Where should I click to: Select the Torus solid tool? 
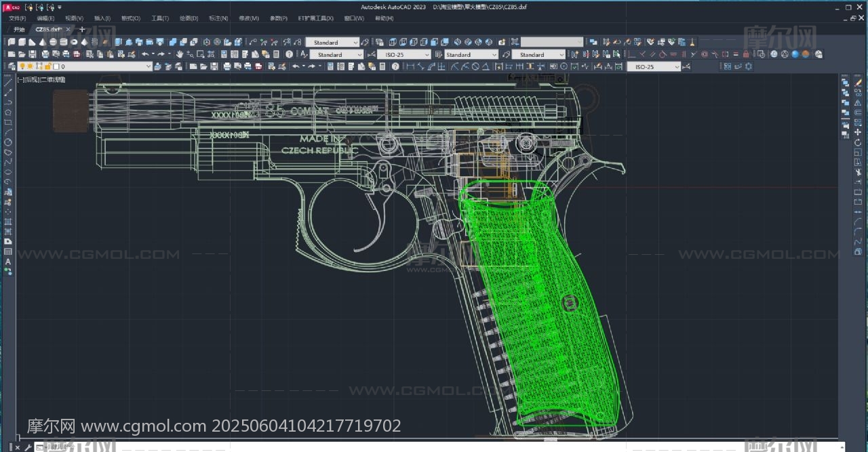pos(74,42)
